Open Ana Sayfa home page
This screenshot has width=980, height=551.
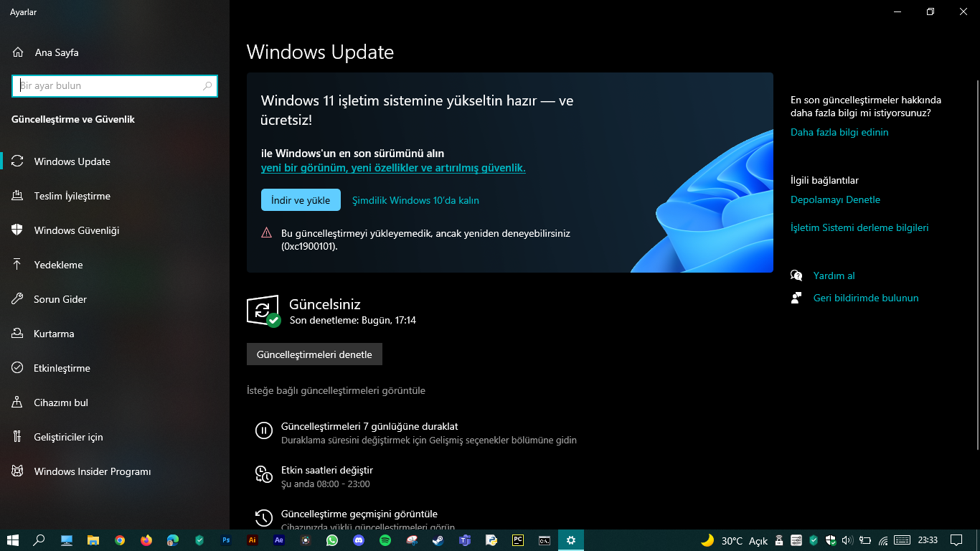[46, 52]
